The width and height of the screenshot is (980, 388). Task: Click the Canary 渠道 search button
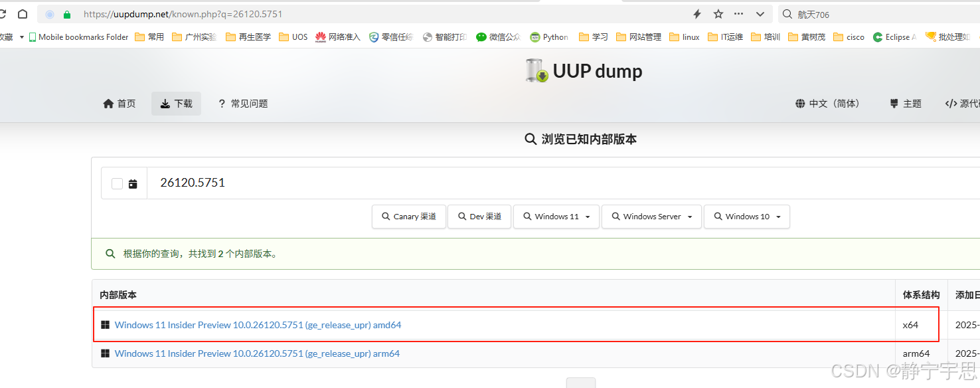point(409,217)
